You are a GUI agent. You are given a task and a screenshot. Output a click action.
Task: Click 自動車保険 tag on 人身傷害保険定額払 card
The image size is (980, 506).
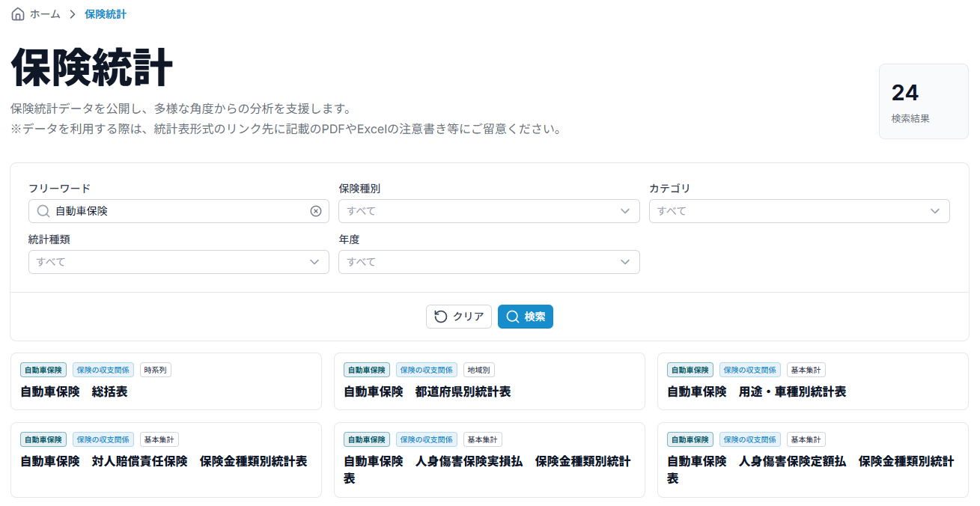690,439
